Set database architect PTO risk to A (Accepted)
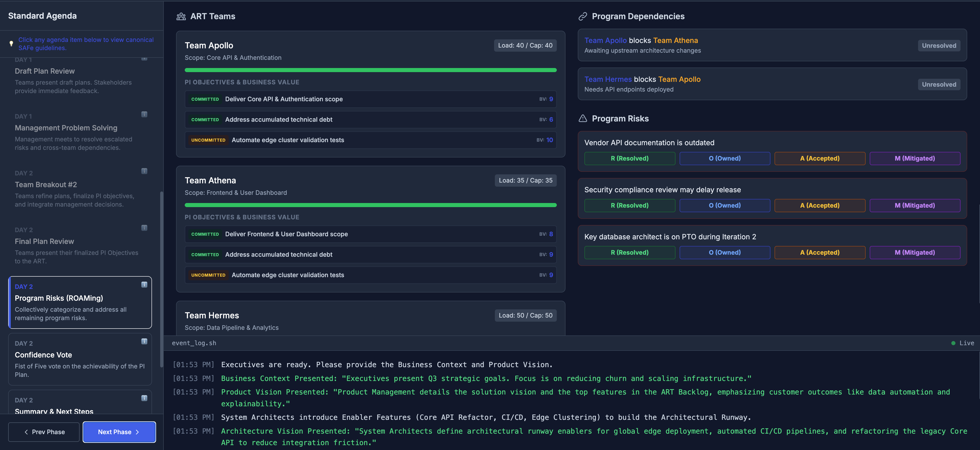Screen dimensions: 980x450 point(820,253)
